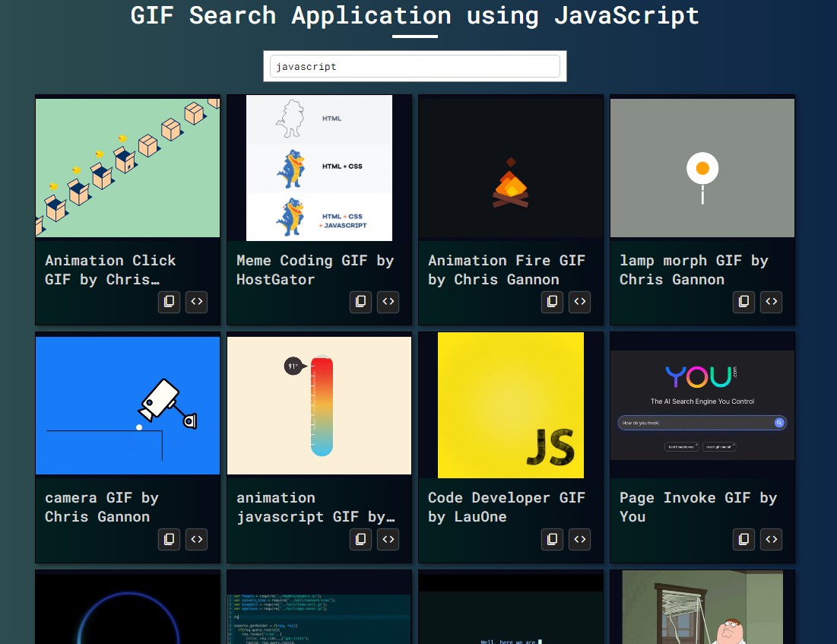Get embed code for Meme Coding GIF
This screenshot has width=837, height=644.
point(388,302)
